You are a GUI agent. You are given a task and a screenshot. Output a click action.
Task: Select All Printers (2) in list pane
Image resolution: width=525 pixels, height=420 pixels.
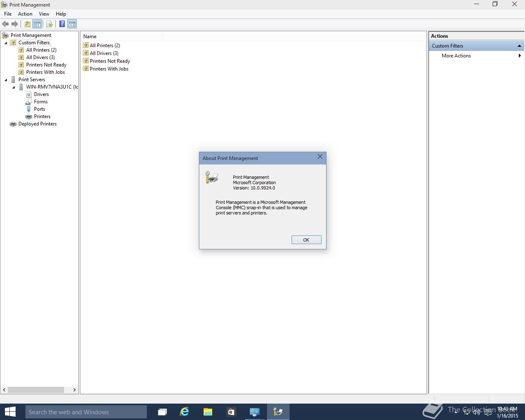click(x=105, y=46)
